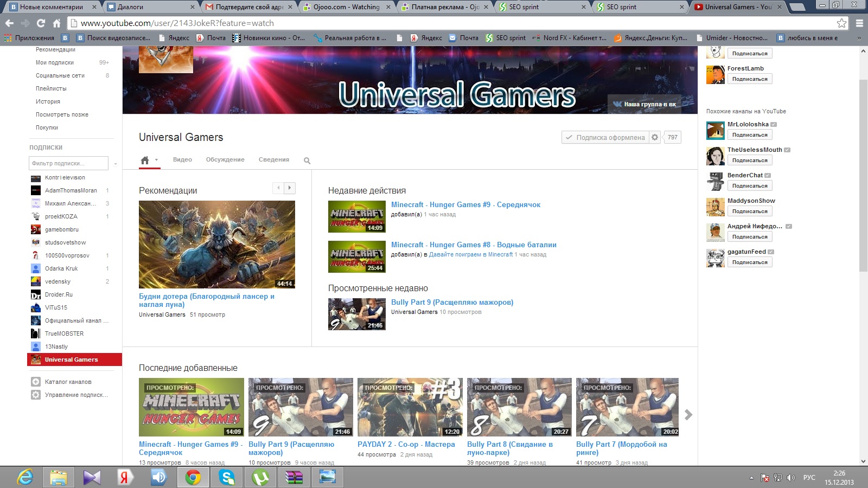Show next videos with right chevron
This screenshot has width=868, height=488.
688,415
